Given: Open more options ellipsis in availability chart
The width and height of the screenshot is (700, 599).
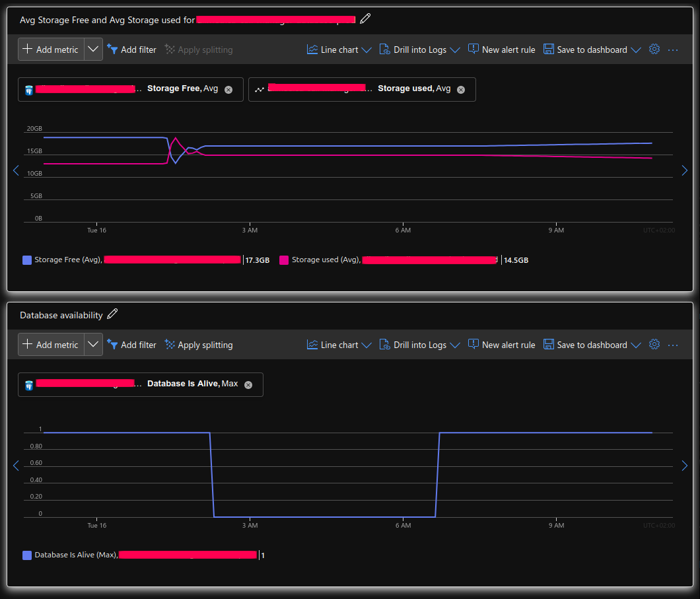Looking at the screenshot, I should click(x=673, y=345).
